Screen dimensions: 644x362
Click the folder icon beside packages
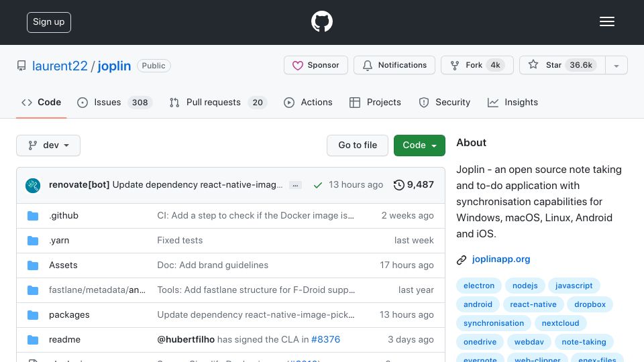tap(33, 315)
